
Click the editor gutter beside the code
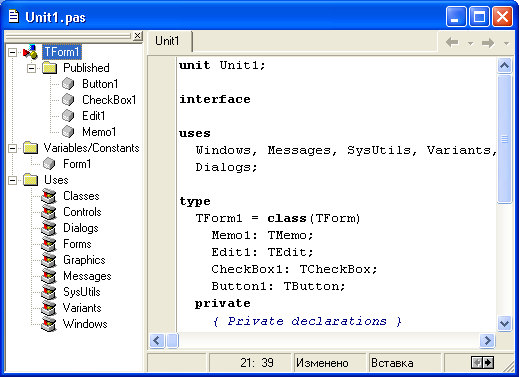pos(162,193)
